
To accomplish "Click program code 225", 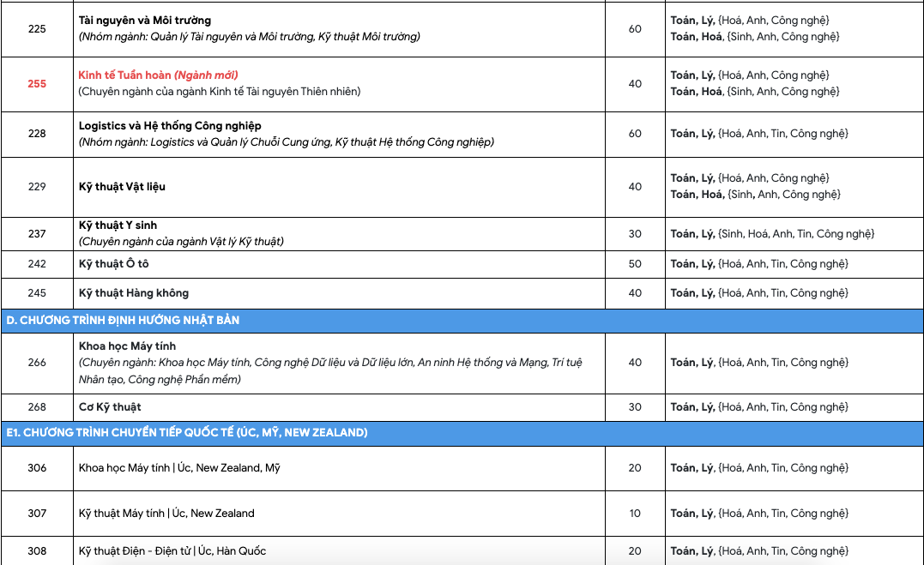I will (37, 28).
